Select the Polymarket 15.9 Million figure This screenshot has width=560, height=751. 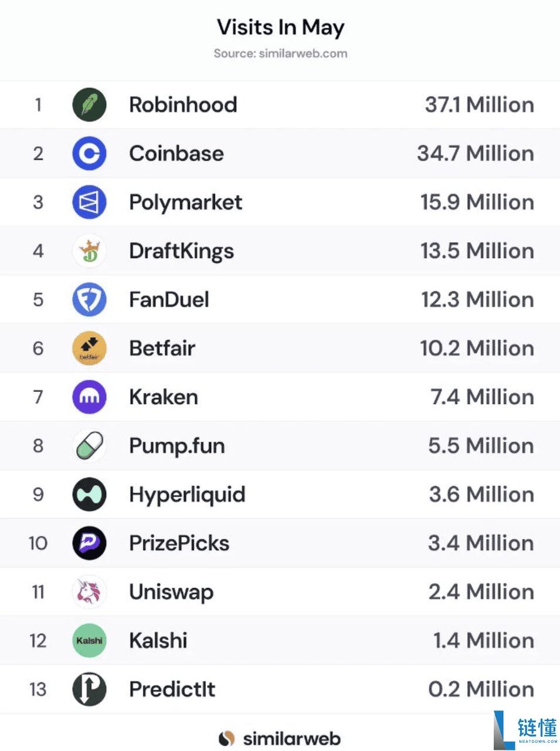(x=477, y=202)
